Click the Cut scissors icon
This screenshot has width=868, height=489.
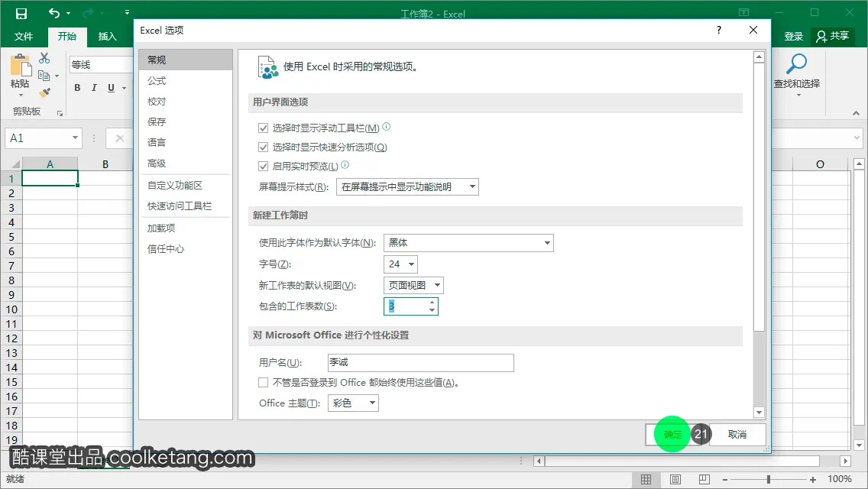pos(44,58)
